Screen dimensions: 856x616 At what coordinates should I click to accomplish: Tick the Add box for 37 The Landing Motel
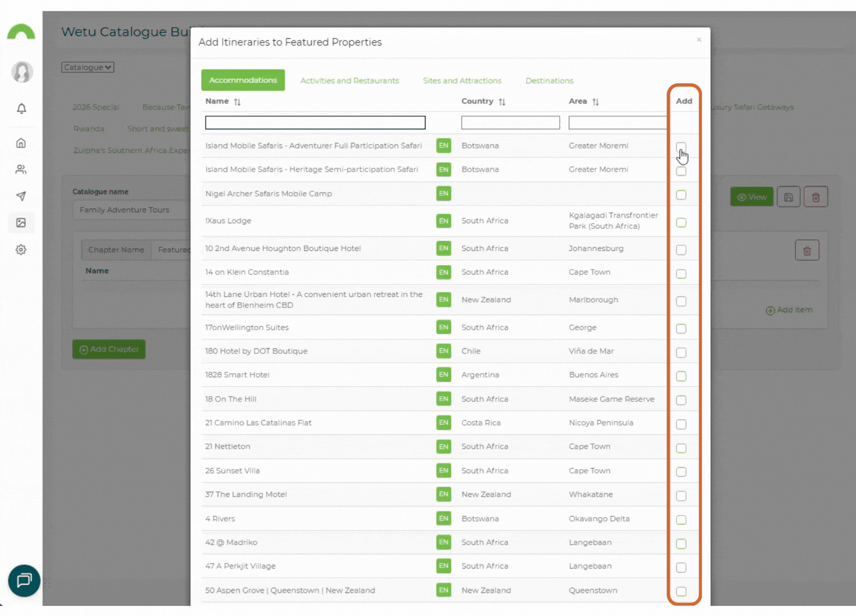coord(681,496)
